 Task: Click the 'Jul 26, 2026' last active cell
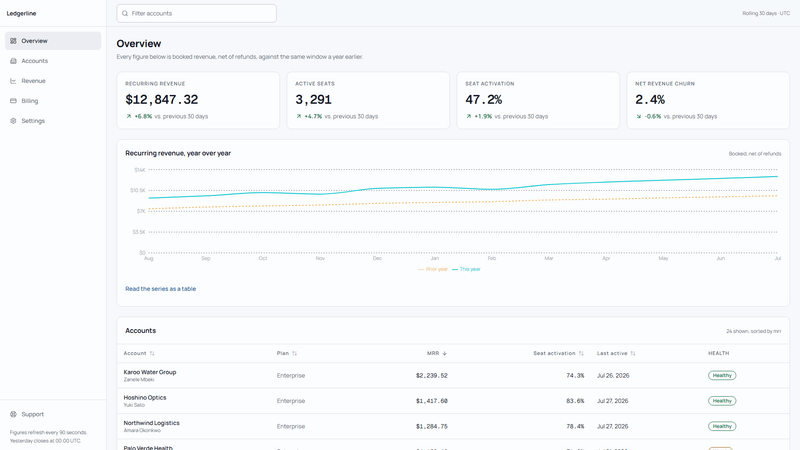pos(613,376)
